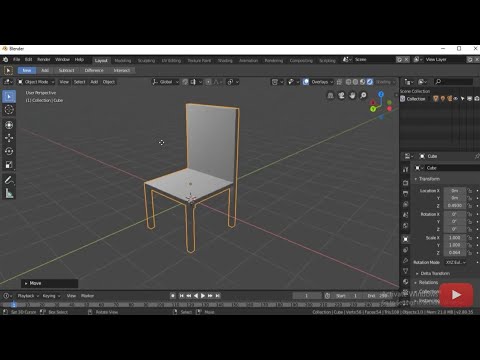Open the Active Tool properties tab

(x=406, y=170)
